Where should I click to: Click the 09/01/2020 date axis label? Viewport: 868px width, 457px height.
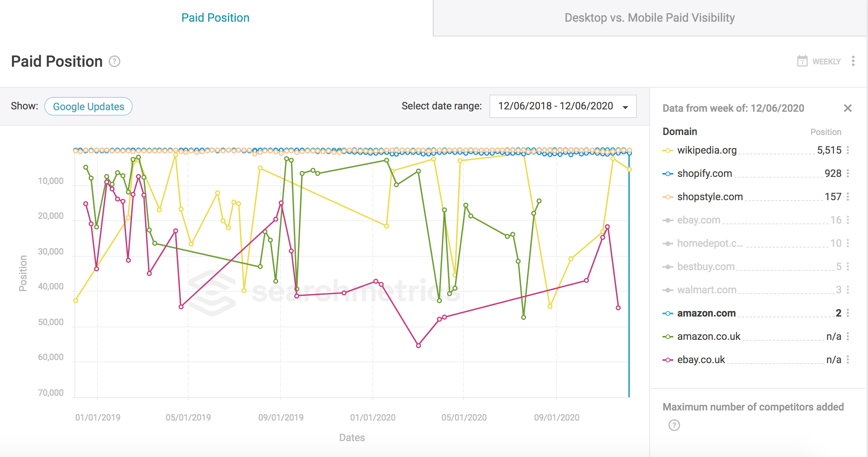coord(557,417)
